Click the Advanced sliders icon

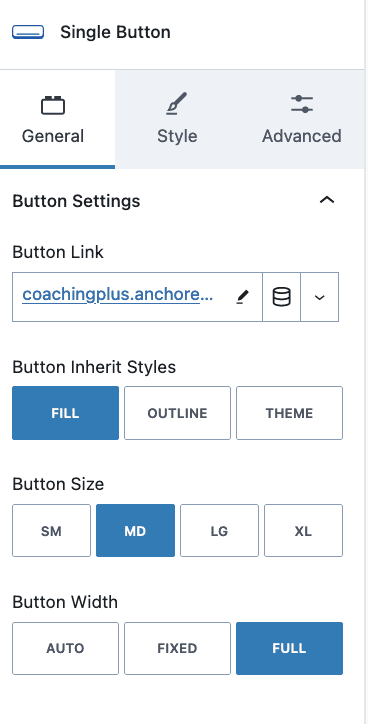click(302, 104)
